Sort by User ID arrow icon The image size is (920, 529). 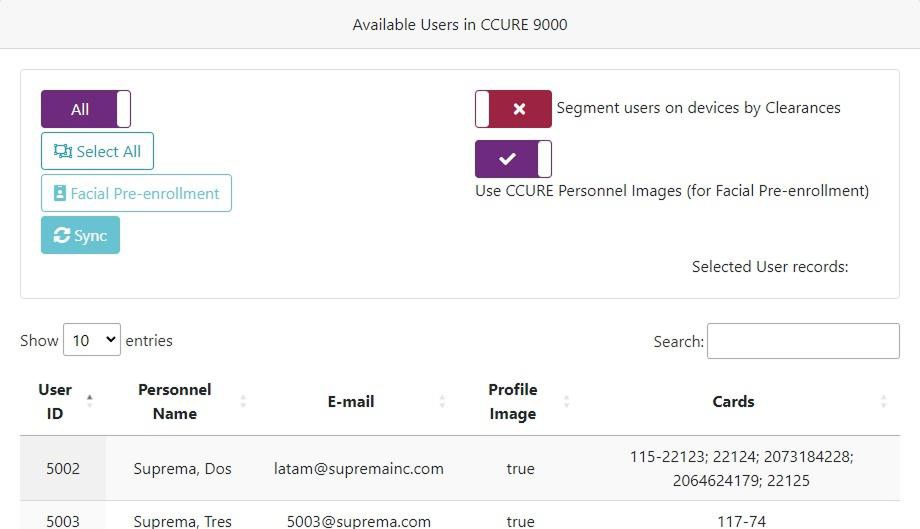pos(90,401)
